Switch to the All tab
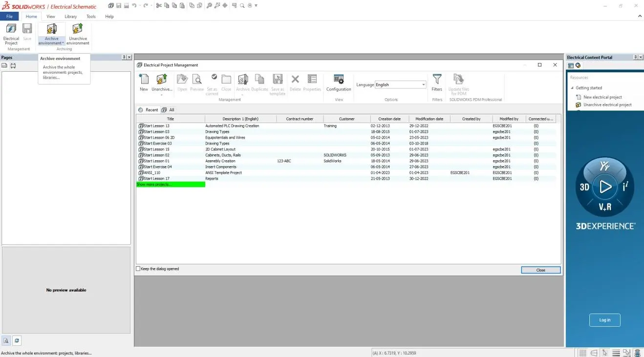The width and height of the screenshot is (644, 357). click(168, 109)
